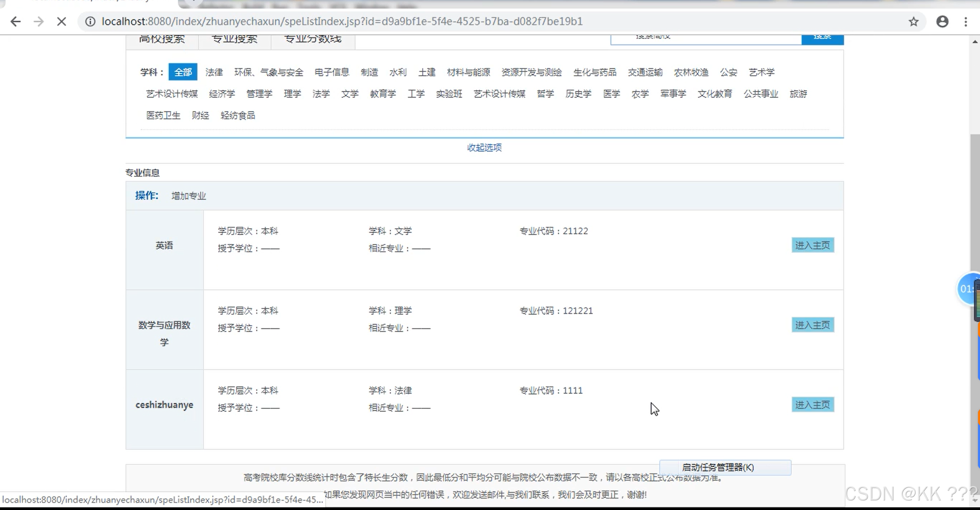Open homepage of ceshizhuanye via 进入主页
Viewport: 980px width, 510px height.
pos(813,404)
